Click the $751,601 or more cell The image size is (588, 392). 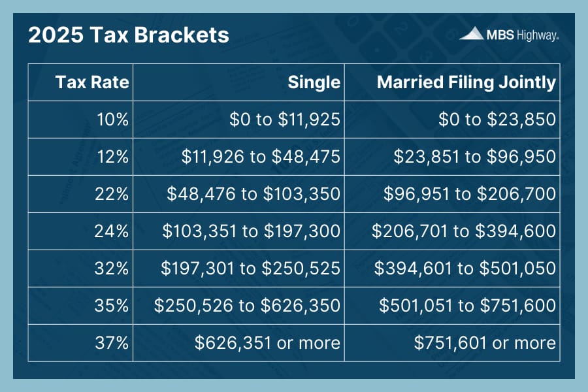452,343
